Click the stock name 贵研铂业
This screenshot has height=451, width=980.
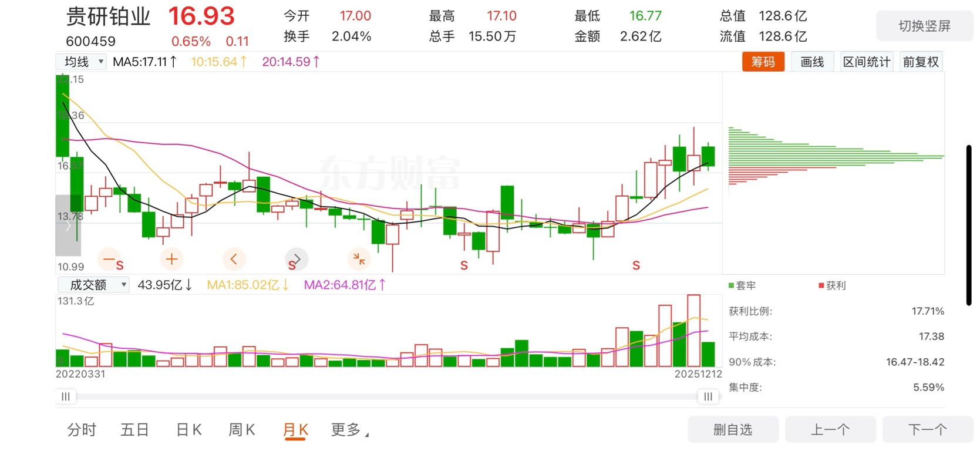tap(109, 16)
